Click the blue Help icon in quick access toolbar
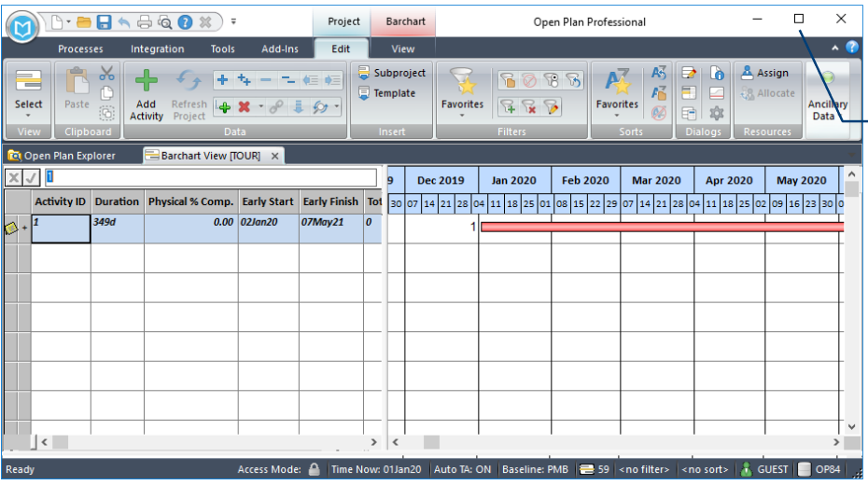Viewport: 868px width, 485px height. (185, 22)
